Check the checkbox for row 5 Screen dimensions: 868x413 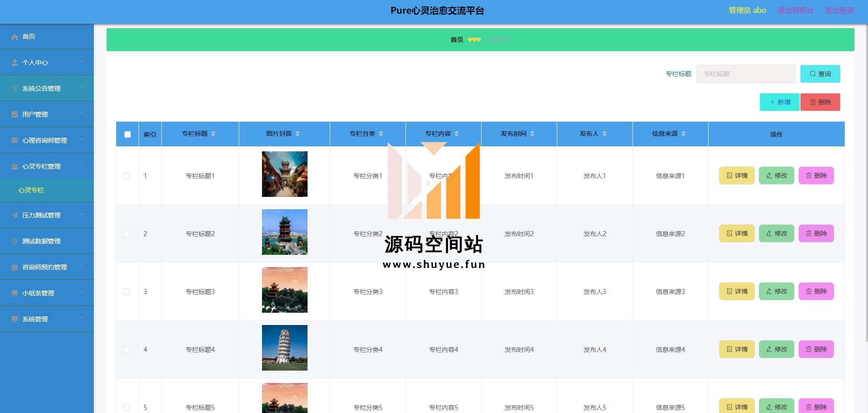(127, 408)
